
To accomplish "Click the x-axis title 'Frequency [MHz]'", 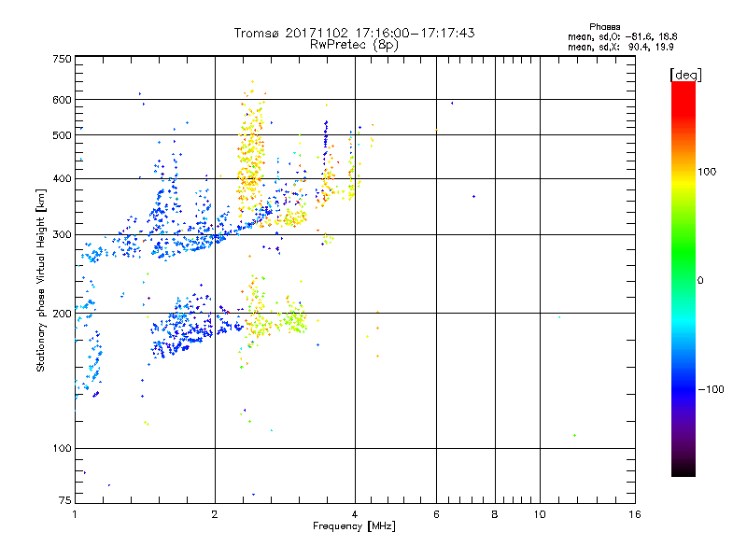I will 354,526.
